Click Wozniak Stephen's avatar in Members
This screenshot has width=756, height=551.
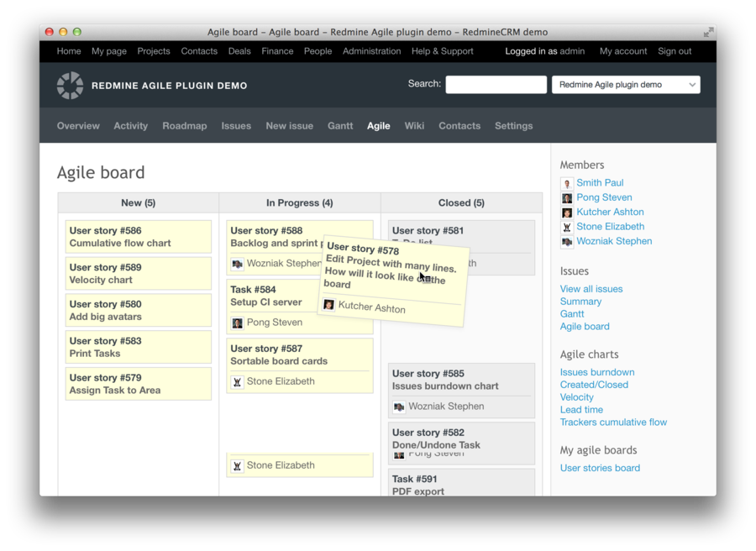coord(566,242)
